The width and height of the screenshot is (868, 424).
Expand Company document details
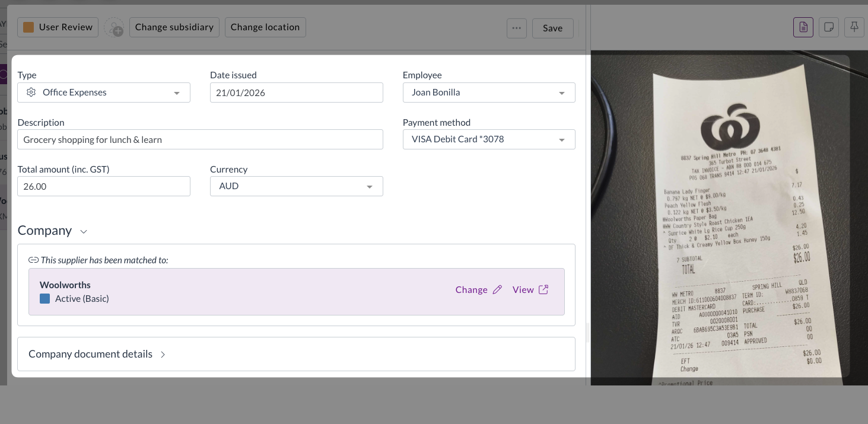pos(163,355)
